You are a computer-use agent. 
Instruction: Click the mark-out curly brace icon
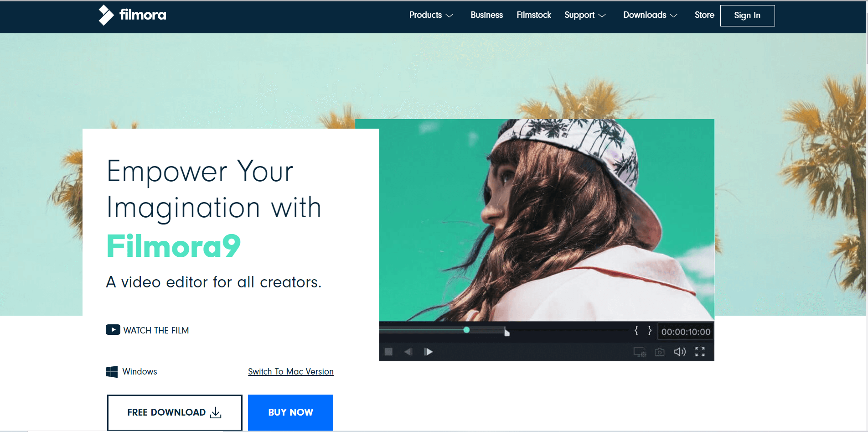coord(650,331)
